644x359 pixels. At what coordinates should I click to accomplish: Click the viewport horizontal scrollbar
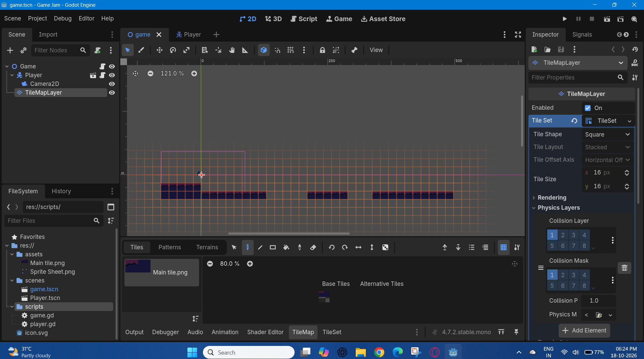(289, 234)
